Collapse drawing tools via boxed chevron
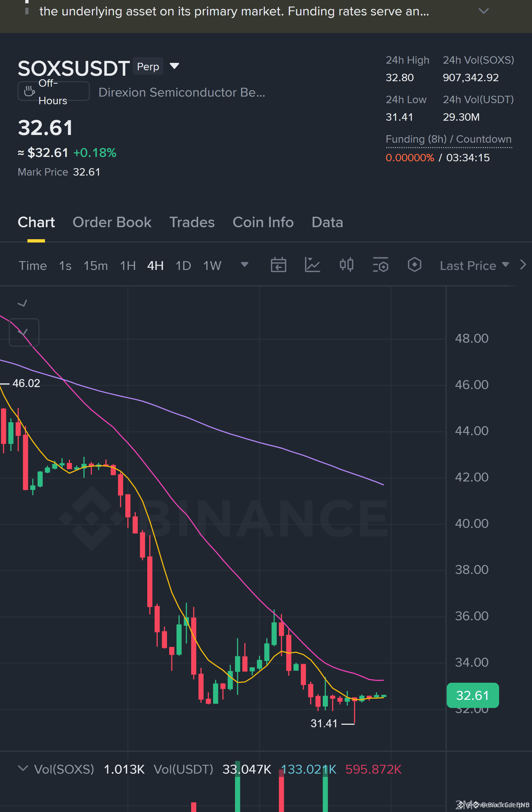The height and width of the screenshot is (812, 532). tap(24, 332)
